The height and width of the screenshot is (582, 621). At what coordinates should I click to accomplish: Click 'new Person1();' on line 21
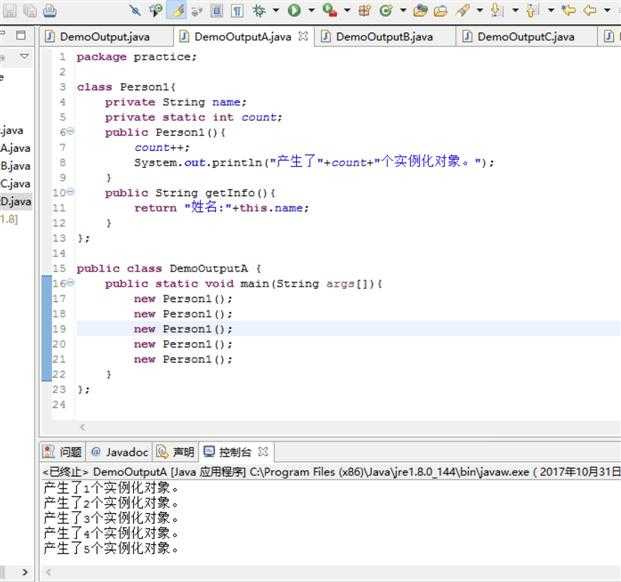pyautogui.click(x=183, y=359)
